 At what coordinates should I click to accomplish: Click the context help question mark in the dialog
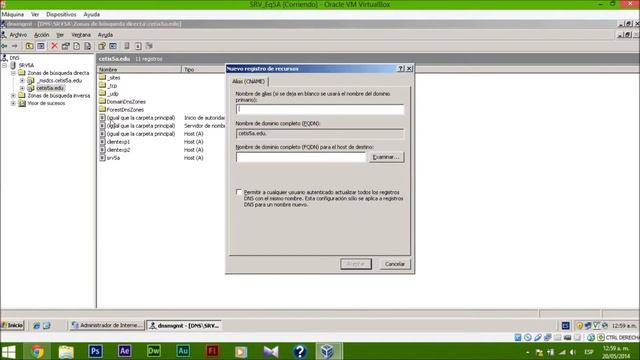click(x=401, y=69)
